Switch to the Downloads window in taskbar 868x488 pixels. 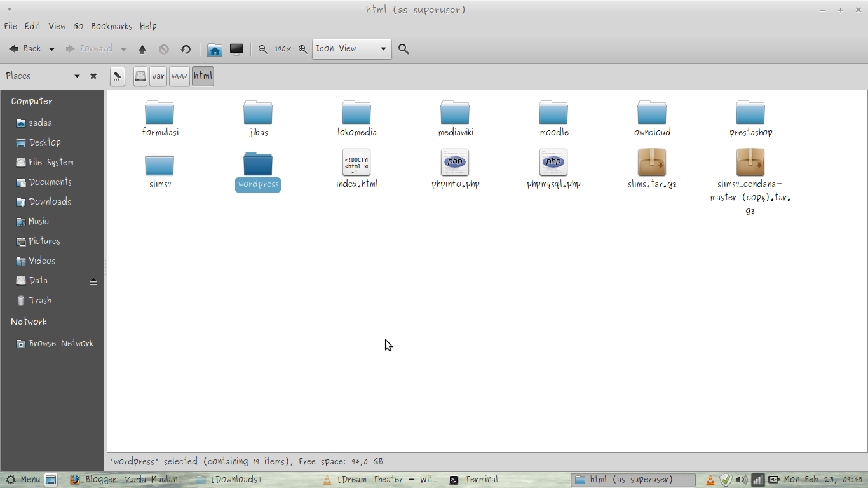pos(229,480)
